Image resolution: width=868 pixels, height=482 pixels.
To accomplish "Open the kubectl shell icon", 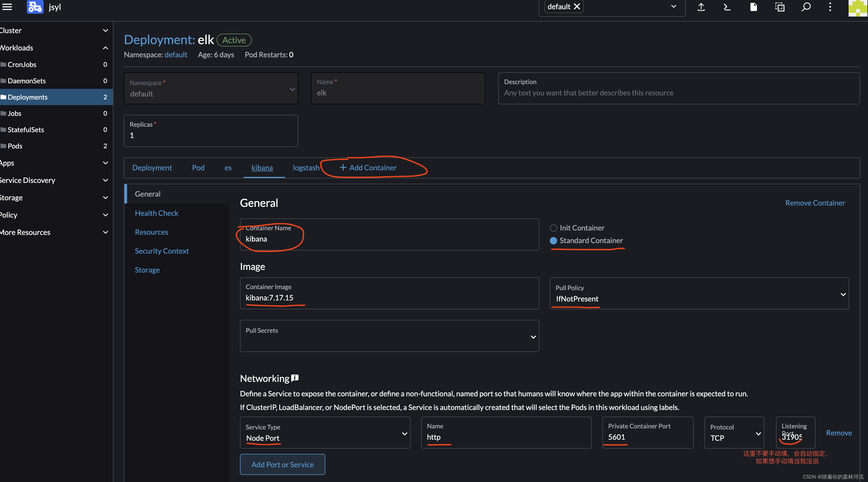I will [x=727, y=7].
